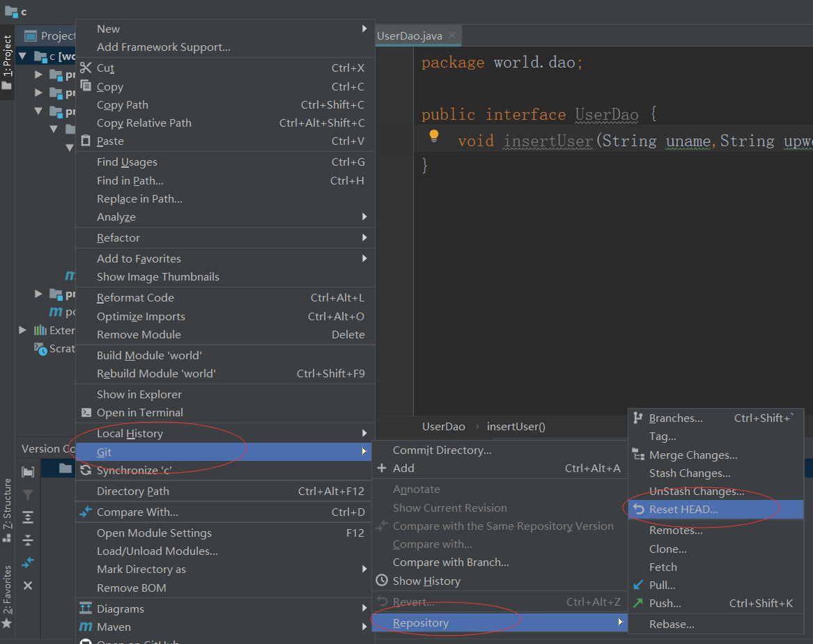Click the Project view window icon
The width and height of the screenshot is (813, 644).
coord(31,36)
